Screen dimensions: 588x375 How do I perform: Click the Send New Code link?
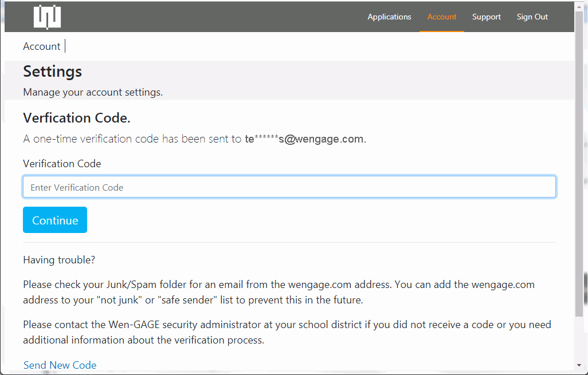click(60, 365)
